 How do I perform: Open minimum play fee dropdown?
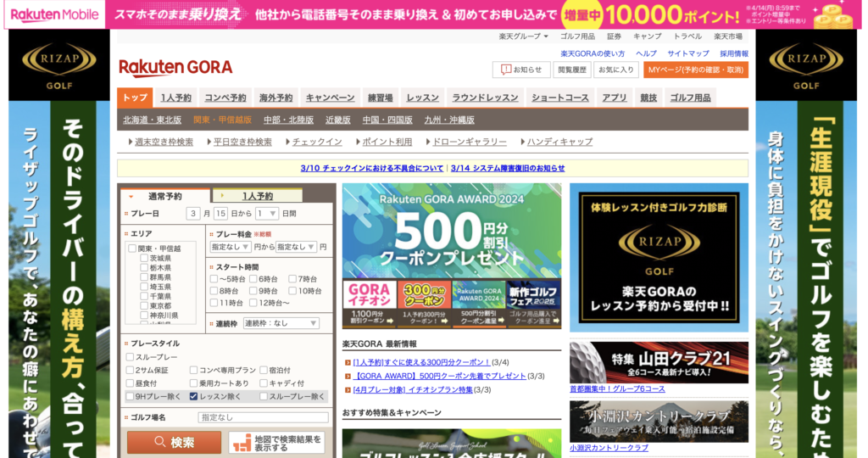click(x=231, y=247)
